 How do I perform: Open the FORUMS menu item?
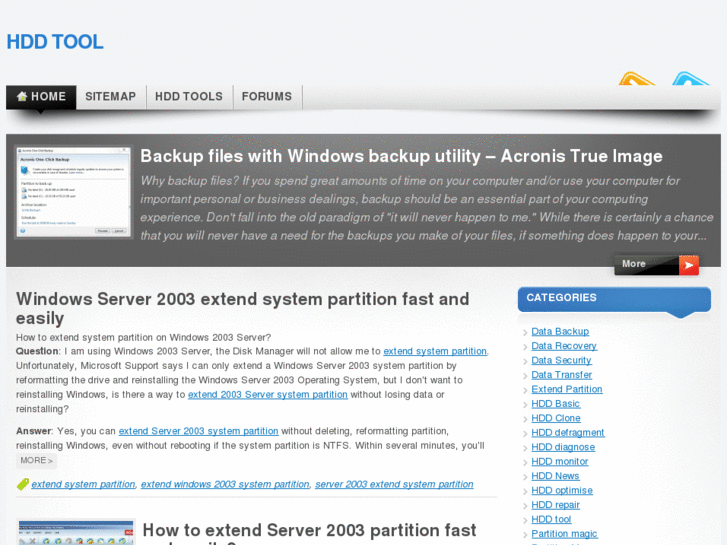[x=267, y=96]
